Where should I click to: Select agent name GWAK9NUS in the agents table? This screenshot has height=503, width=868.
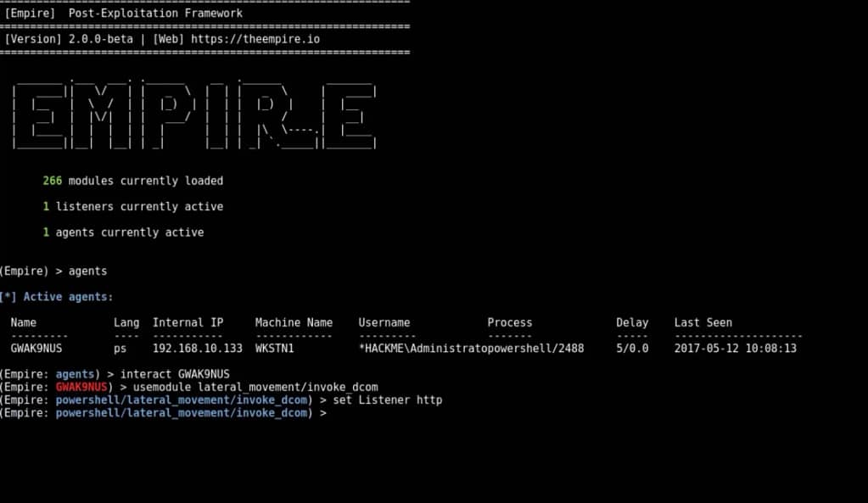(x=36, y=349)
